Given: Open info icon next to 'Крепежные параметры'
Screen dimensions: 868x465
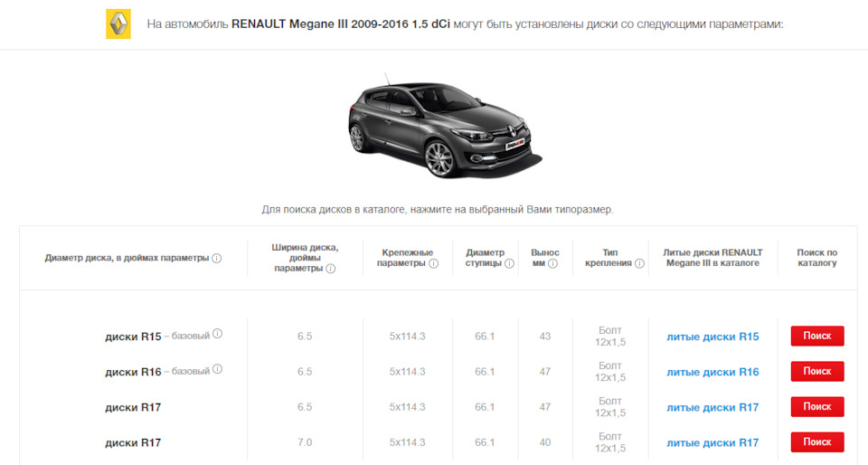Looking at the screenshot, I should click(x=434, y=263).
